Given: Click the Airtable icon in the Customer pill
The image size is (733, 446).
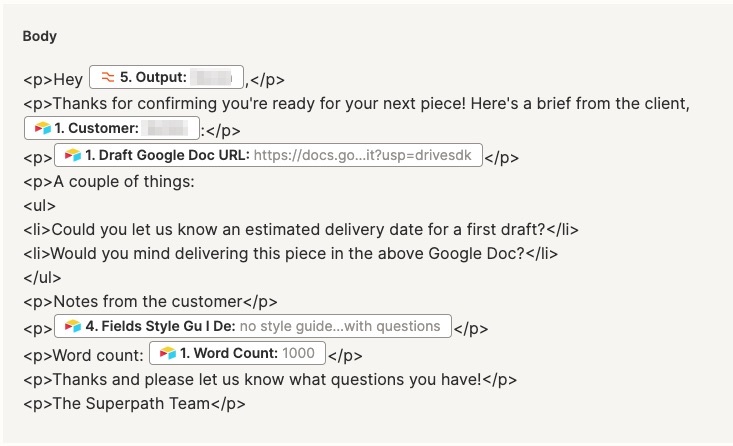Looking at the screenshot, I should coord(43,128).
